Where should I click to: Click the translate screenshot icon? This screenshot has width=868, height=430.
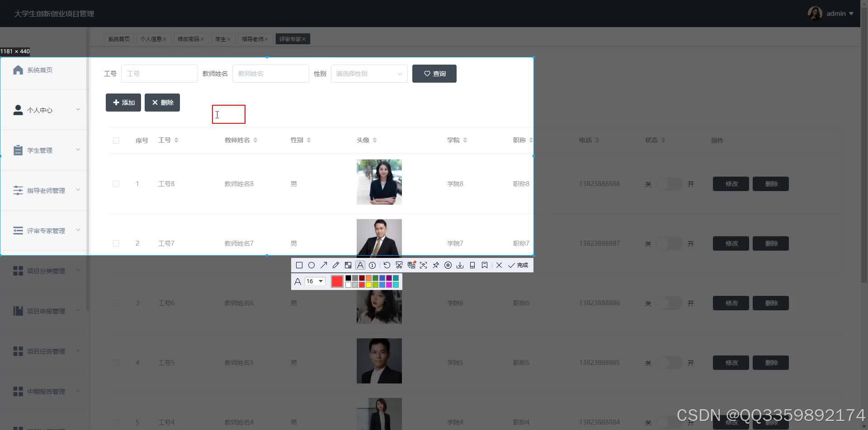coord(411,265)
